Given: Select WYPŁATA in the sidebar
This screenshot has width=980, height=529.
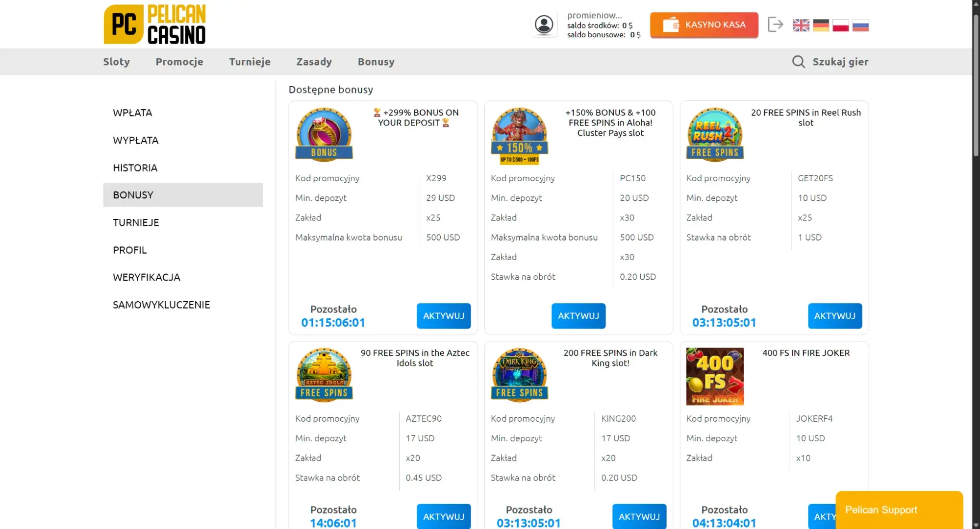Looking at the screenshot, I should point(183,140).
